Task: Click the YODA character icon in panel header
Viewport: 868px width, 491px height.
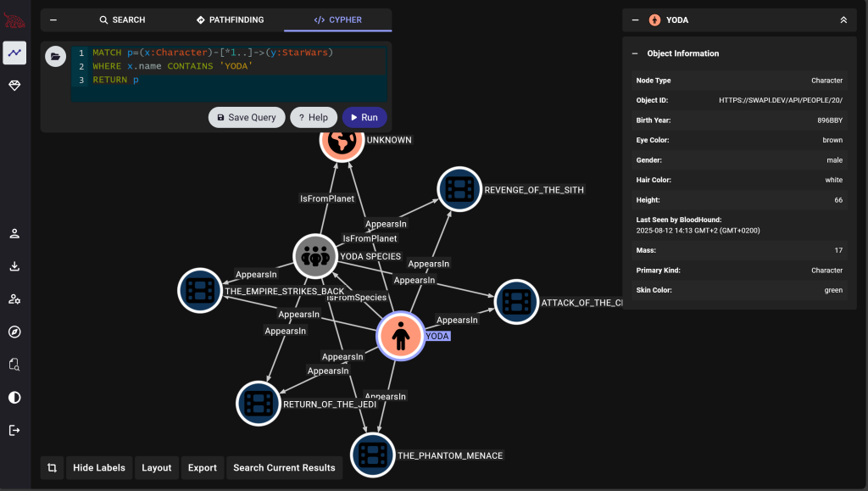Action: [655, 20]
